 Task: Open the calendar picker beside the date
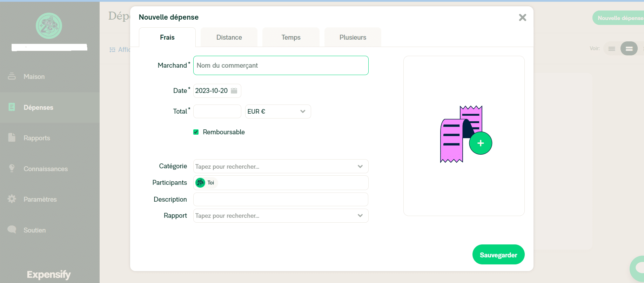(234, 91)
